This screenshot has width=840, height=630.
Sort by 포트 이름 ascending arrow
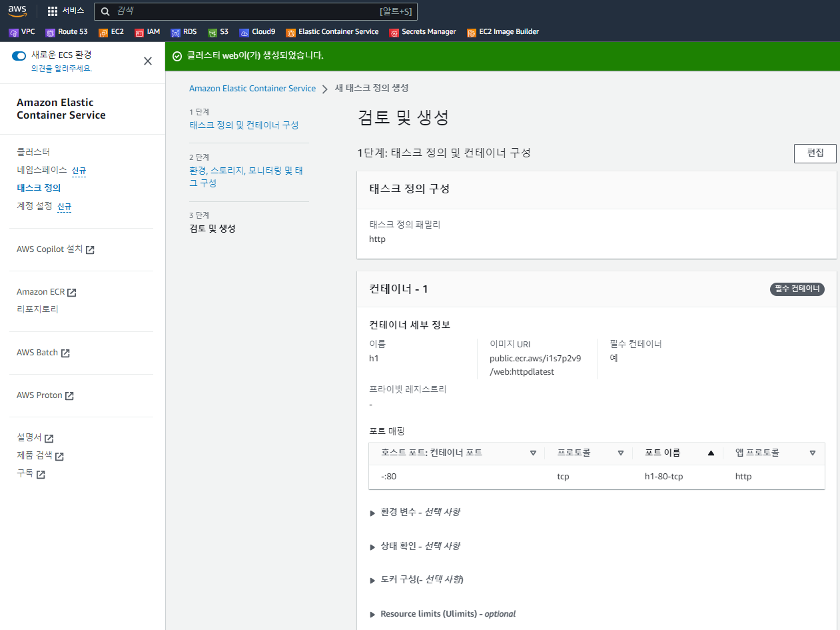tap(711, 453)
